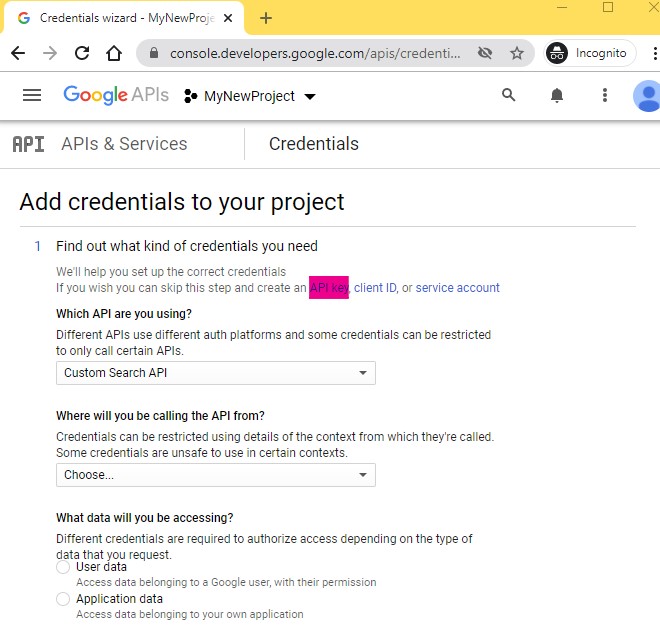
Task: Open the three-dot more options menu
Action: (605, 95)
